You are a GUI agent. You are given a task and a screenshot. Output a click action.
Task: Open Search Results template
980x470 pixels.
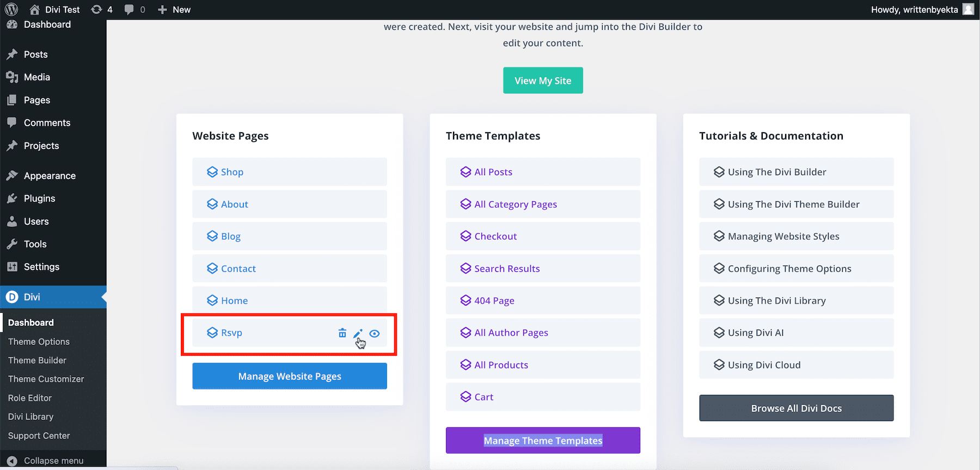click(543, 268)
